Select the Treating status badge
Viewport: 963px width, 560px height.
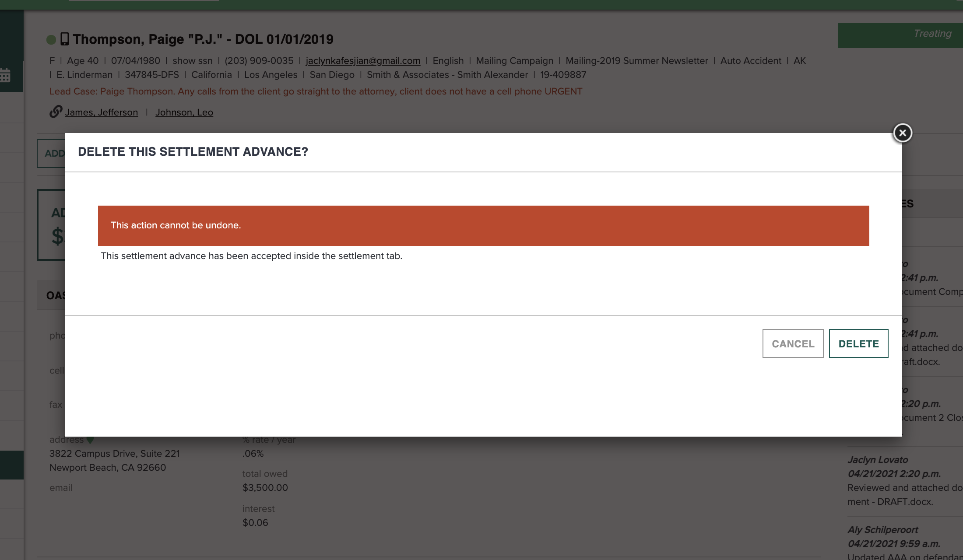click(932, 34)
